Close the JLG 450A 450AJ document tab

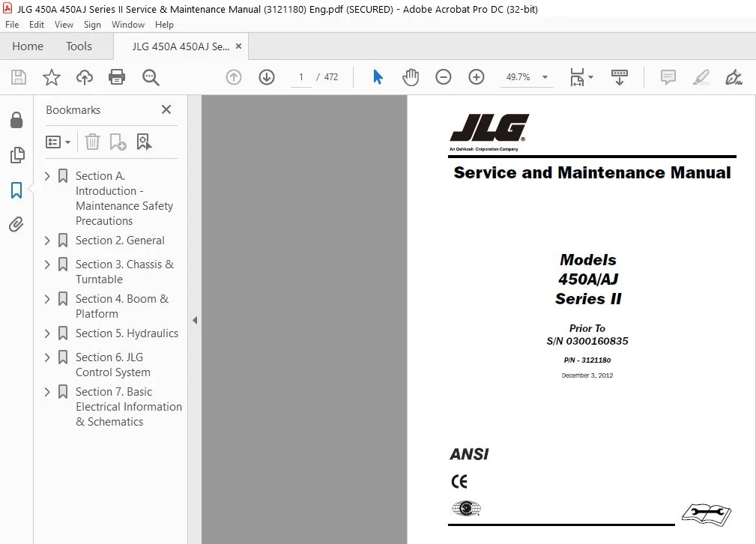(239, 46)
